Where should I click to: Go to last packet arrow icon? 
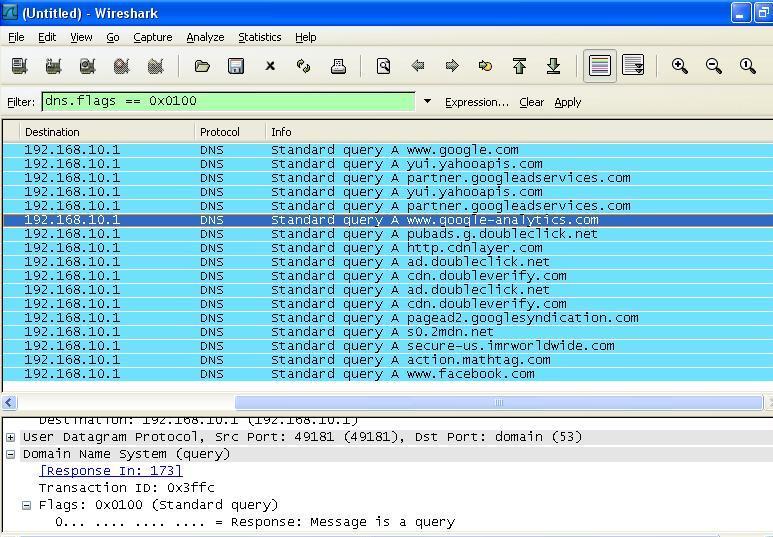(x=553, y=66)
